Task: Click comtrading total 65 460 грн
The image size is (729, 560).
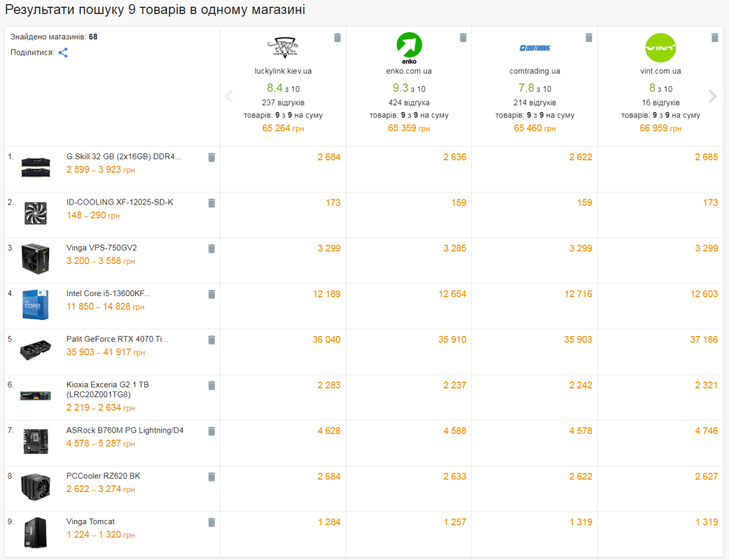Action: click(x=534, y=128)
